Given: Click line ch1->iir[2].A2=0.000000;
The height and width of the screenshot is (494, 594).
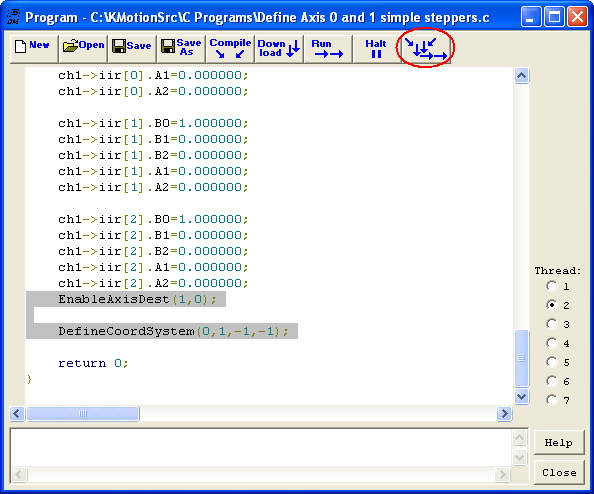Looking at the screenshot, I should pos(153,283).
